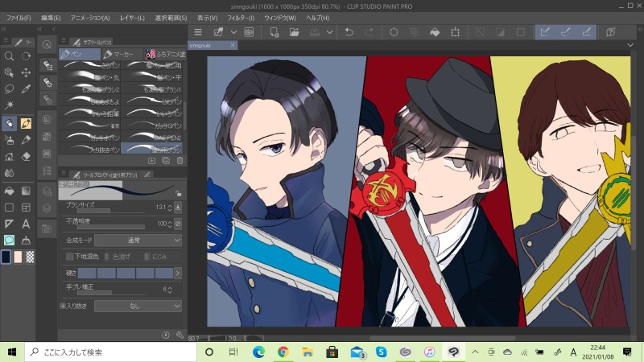The width and height of the screenshot is (644, 362).
Task: Click the Redo arrow in command bar
Action: (x=369, y=32)
